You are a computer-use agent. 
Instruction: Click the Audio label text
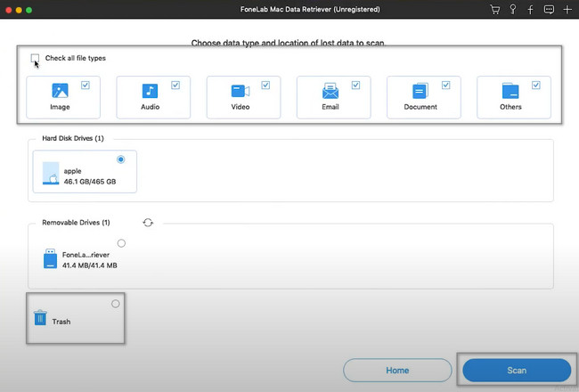(150, 107)
